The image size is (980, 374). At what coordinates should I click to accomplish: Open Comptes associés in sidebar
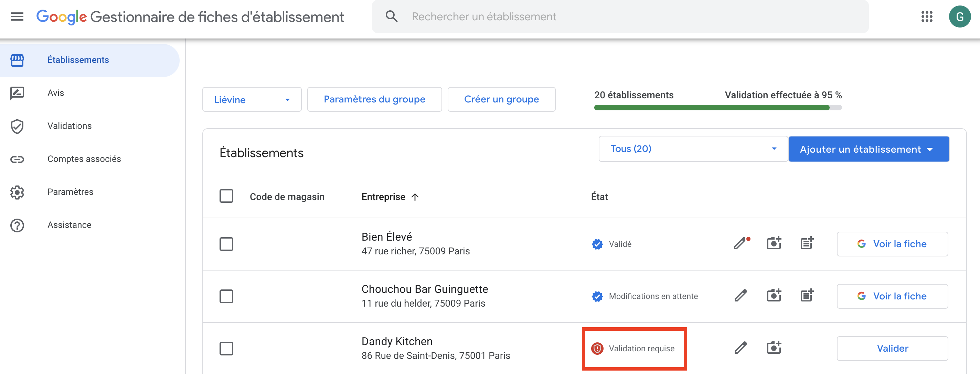click(x=84, y=159)
